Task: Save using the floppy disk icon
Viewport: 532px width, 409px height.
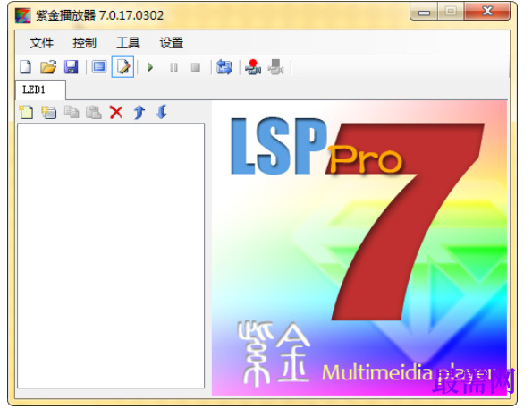Action: pos(71,67)
